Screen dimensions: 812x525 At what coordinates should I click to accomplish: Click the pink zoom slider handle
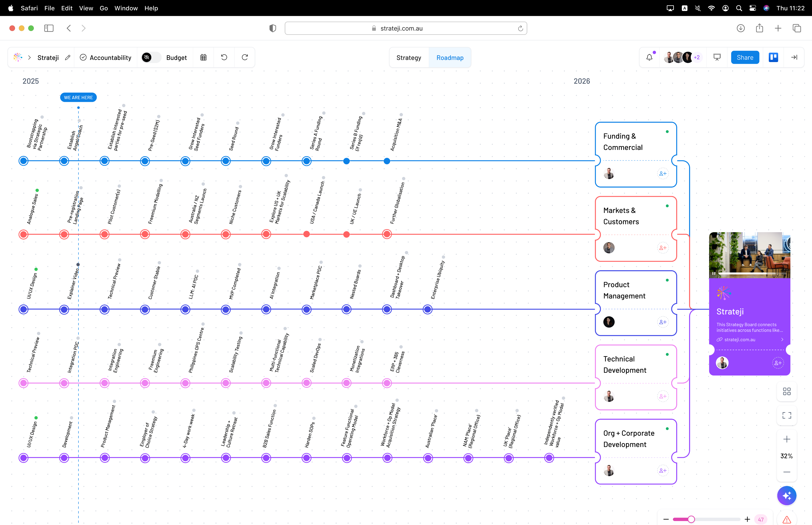pos(691,519)
